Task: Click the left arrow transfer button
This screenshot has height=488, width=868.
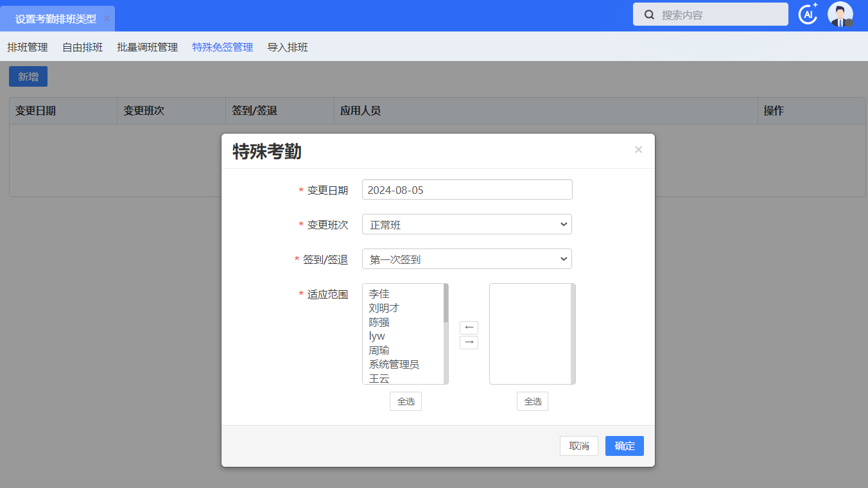Action: (x=469, y=327)
